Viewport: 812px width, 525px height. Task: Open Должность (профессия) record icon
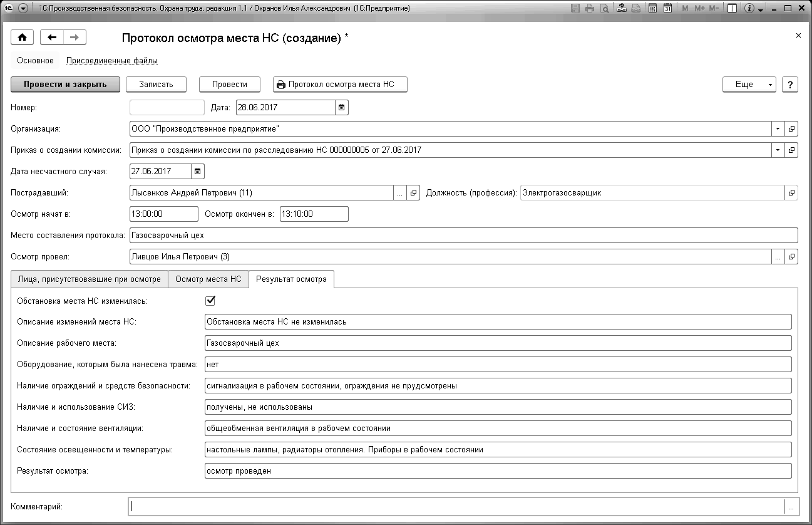[791, 193]
